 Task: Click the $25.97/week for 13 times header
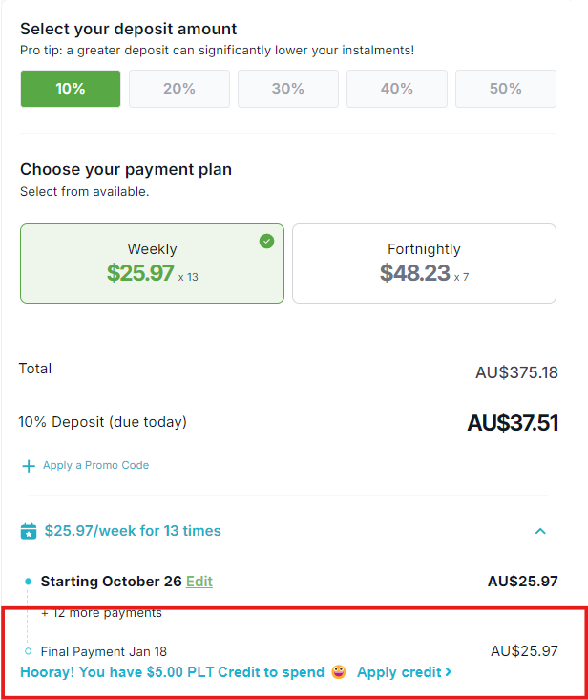[x=133, y=531]
